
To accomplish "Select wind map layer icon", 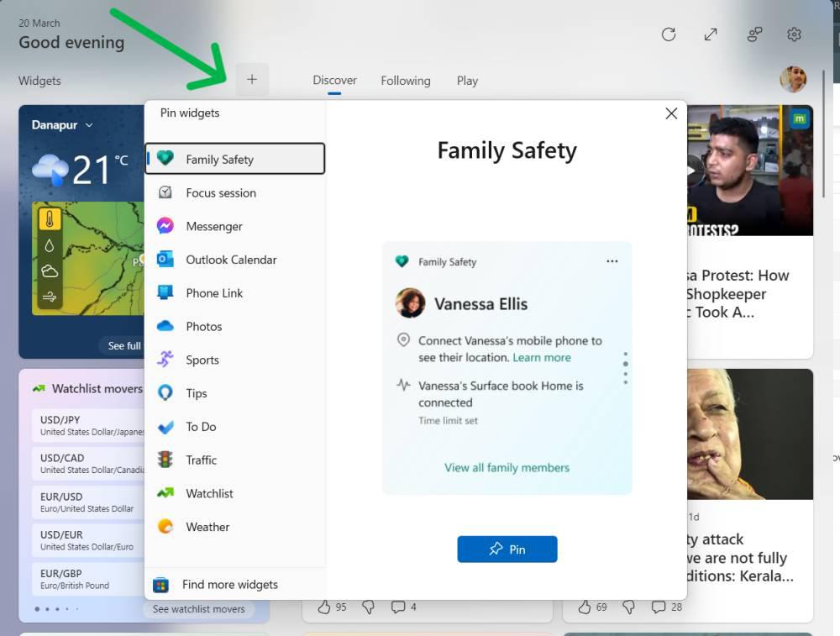I will coord(50,297).
